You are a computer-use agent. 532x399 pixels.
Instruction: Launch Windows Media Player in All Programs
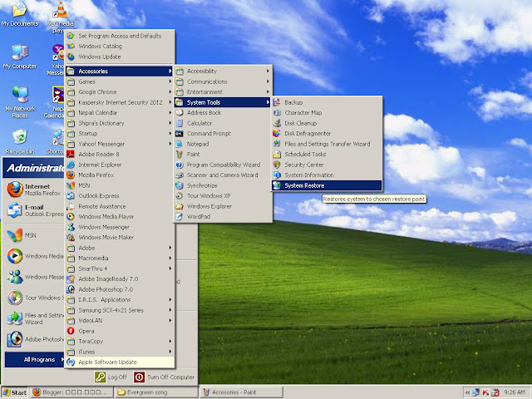coord(120,216)
